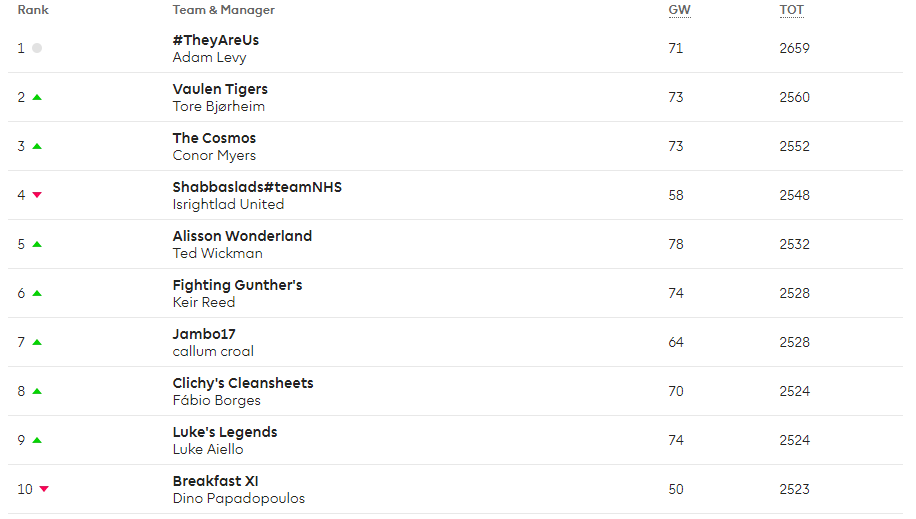Click the red down arrow at rank 10

tap(44, 489)
